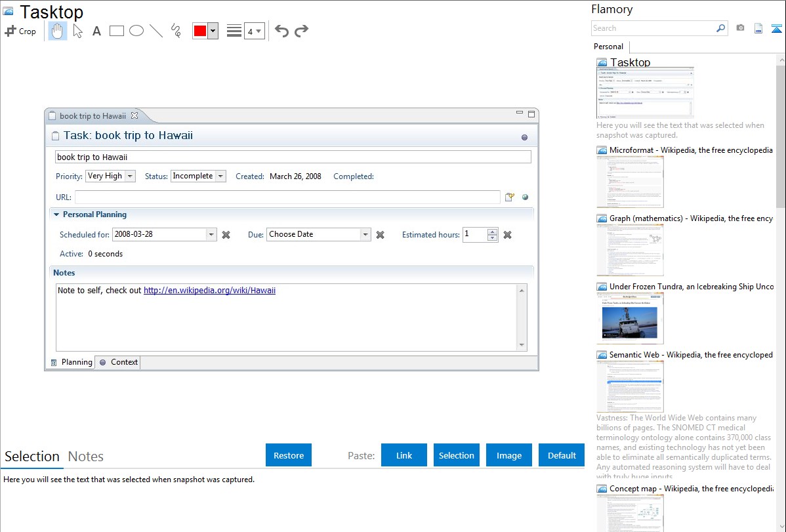
Task: Activate the hand pan tool
Action: pos(58,31)
